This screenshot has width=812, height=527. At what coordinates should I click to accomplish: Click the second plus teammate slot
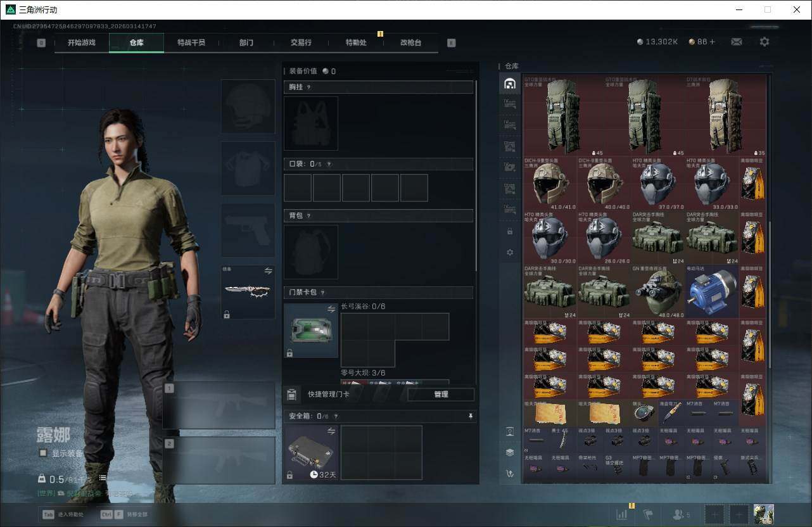(x=739, y=514)
